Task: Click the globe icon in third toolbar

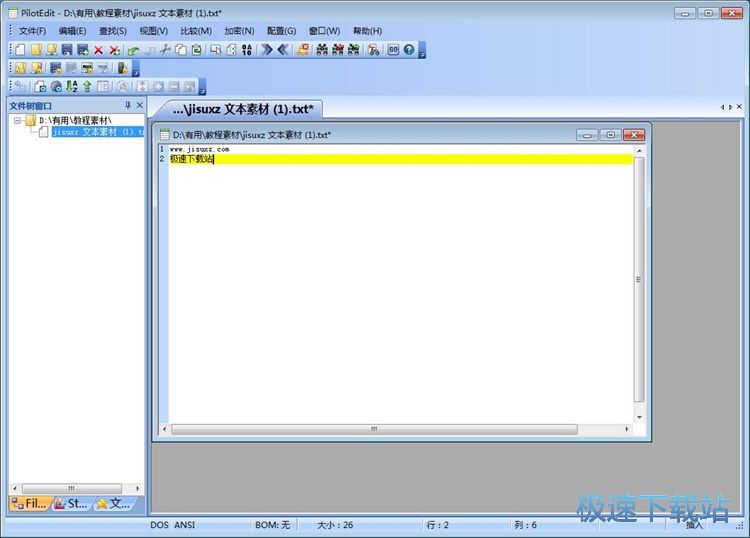Action: pyautogui.click(x=56, y=87)
